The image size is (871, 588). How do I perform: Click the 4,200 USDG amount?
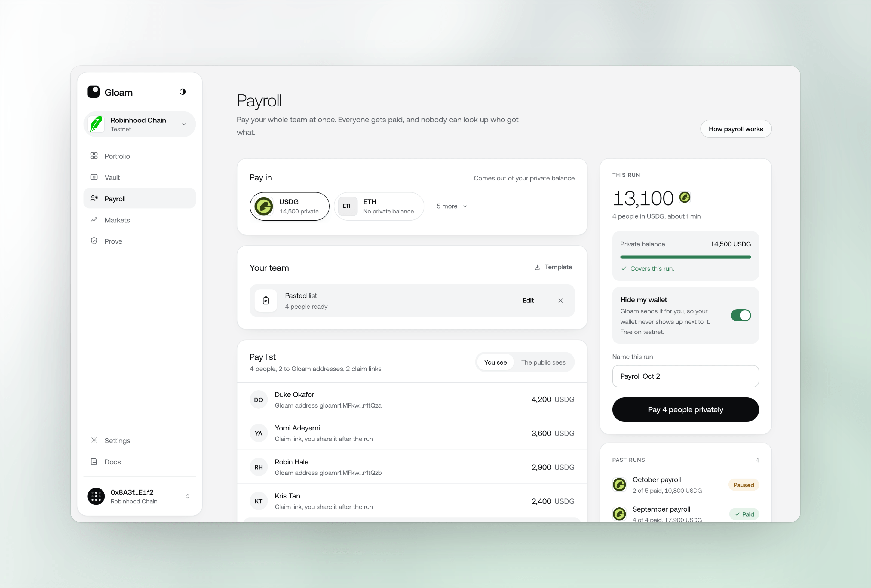(x=553, y=400)
